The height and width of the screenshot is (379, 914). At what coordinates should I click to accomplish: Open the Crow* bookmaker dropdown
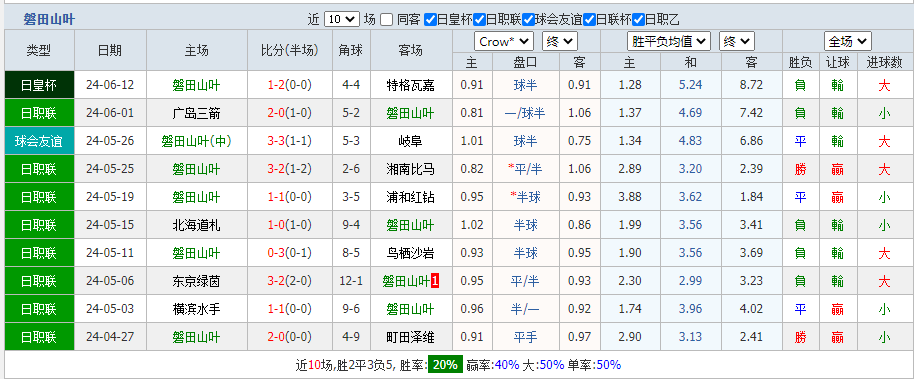point(504,41)
